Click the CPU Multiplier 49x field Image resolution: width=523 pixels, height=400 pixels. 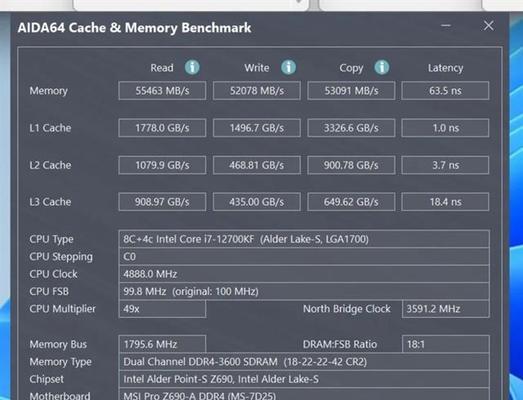(x=162, y=309)
